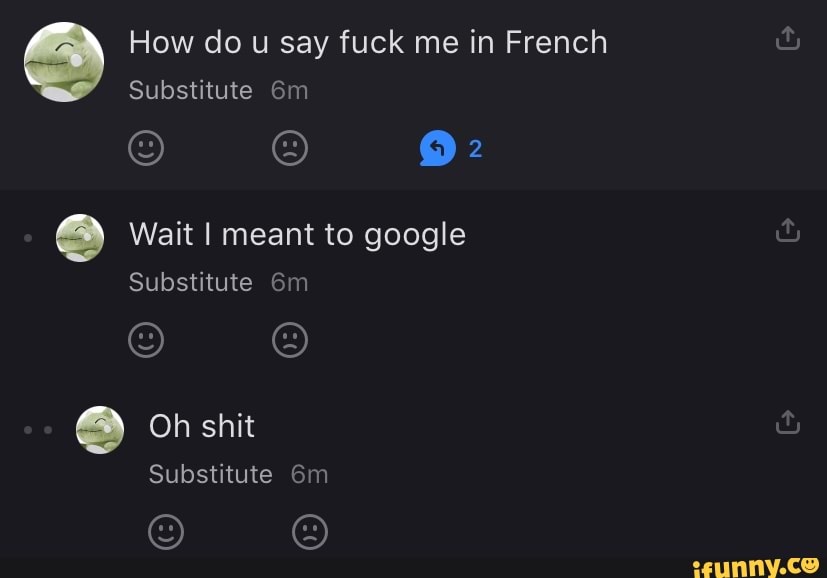Open Substitute profile under 'Oh shit'
The image size is (827, 578).
[x=211, y=474]
